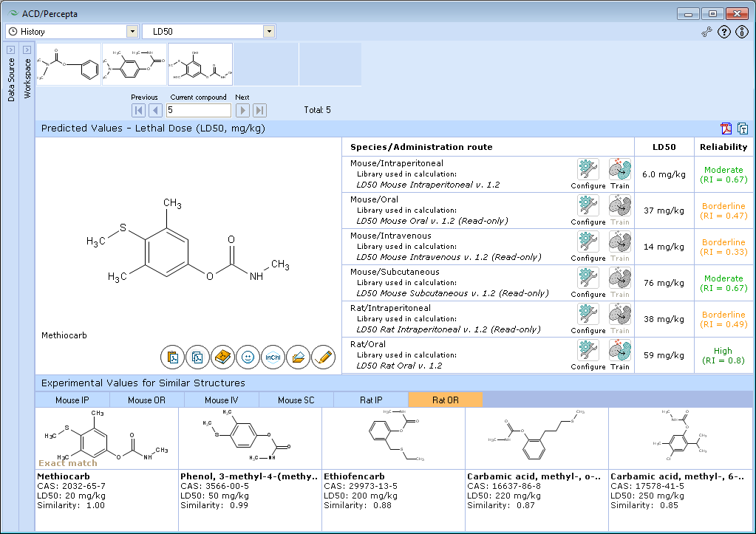The height and width of the screenshot is (534, 756).
Task: Open Configure for Mouse/Intravenous
Action: [588, 242]
